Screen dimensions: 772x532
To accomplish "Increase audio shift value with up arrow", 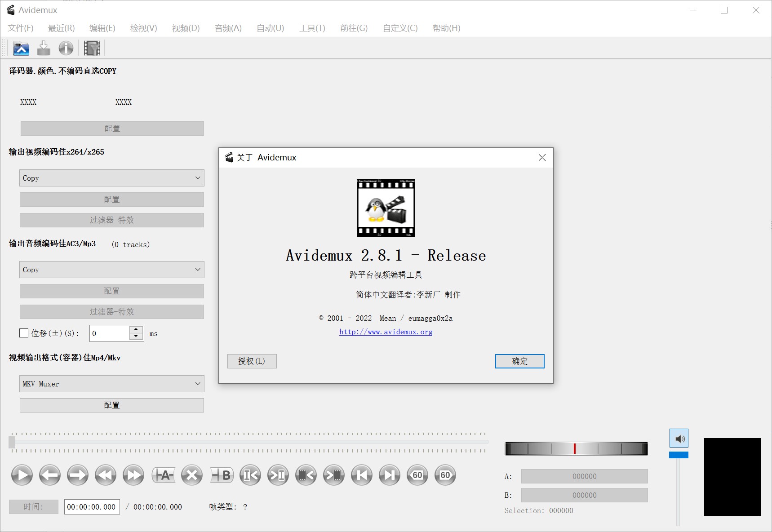I will (136, 330).
